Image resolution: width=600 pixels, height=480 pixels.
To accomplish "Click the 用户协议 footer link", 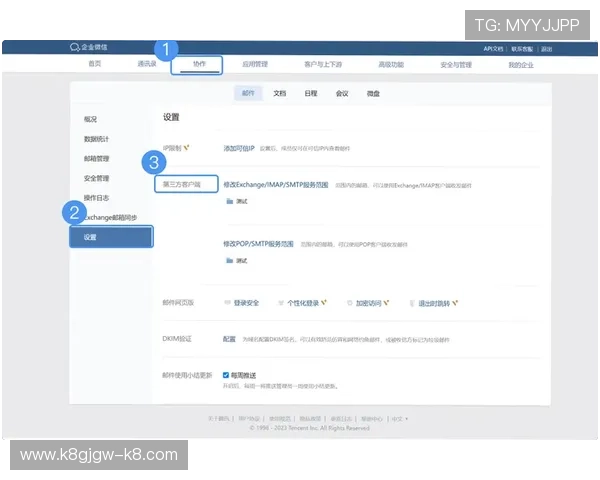I will (249, 419).
